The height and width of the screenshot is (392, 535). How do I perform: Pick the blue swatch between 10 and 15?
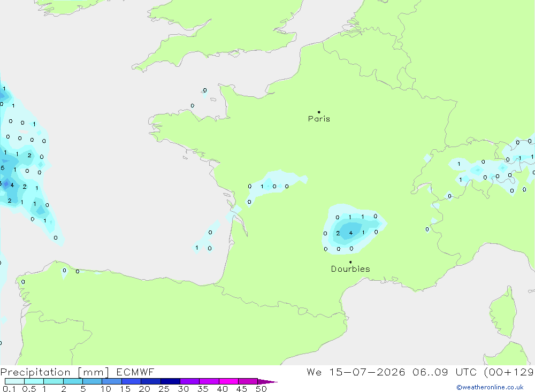(x=112, y=381)
